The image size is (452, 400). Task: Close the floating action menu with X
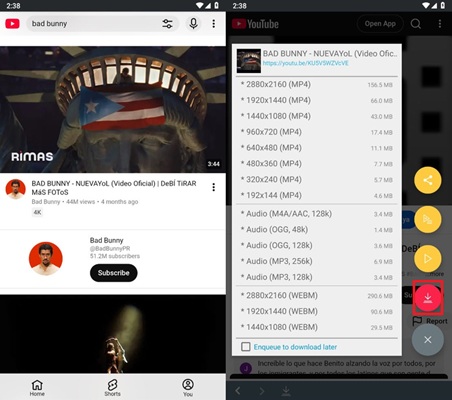428,340
